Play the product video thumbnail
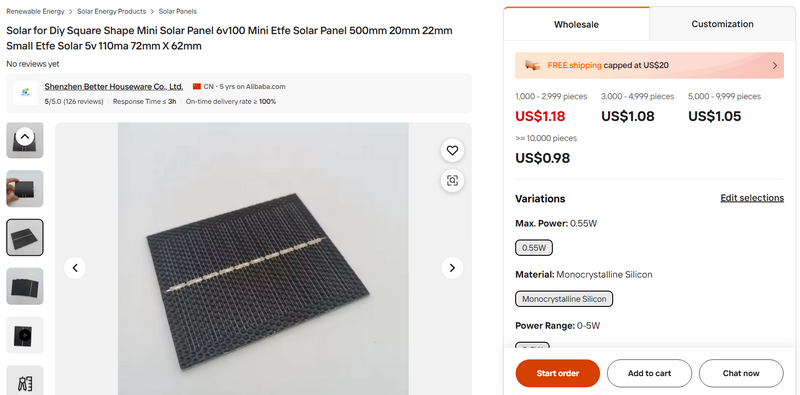 [24, 335]
